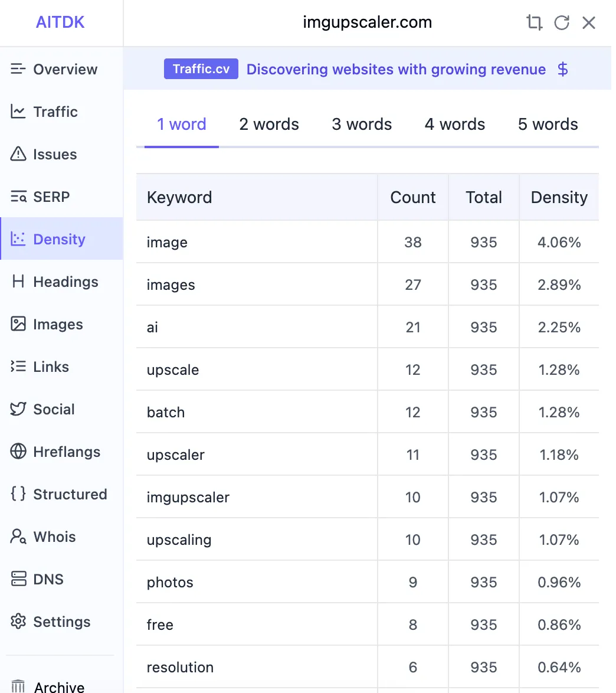Screen dimensions: 616x693
Task: Open the Structured section label
Action: (x=70, y=494)
